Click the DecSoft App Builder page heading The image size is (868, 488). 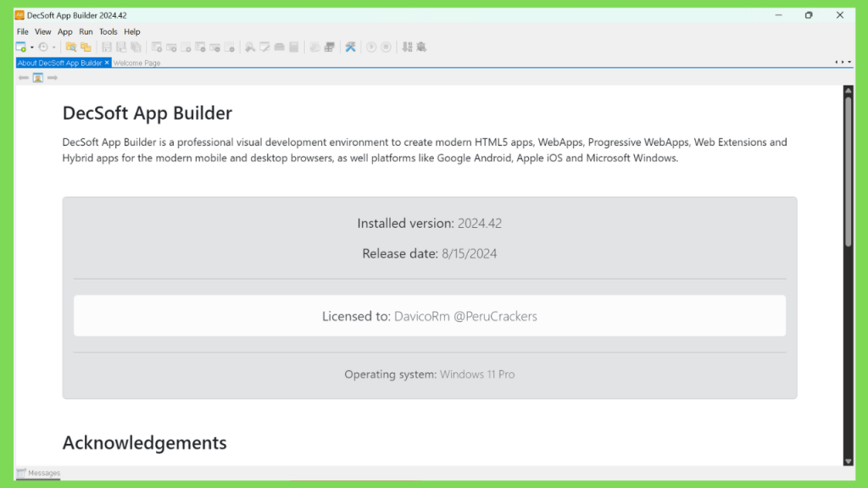(147, 113)
